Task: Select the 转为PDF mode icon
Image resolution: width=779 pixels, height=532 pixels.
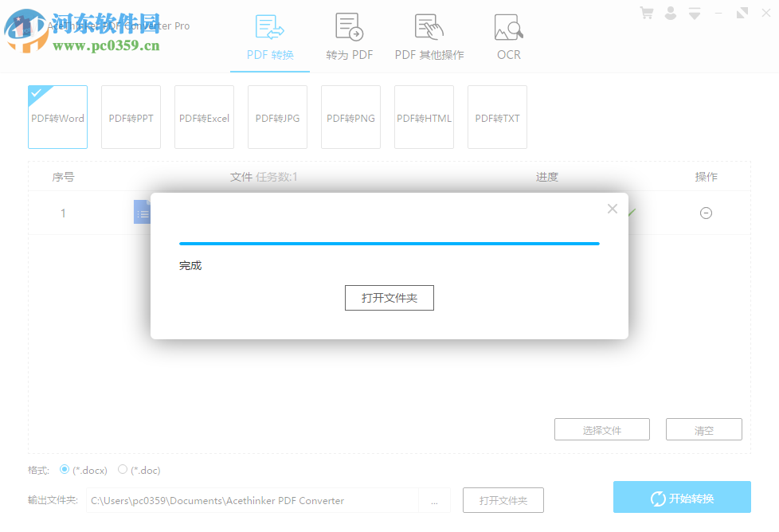Action: pos(349,26)
